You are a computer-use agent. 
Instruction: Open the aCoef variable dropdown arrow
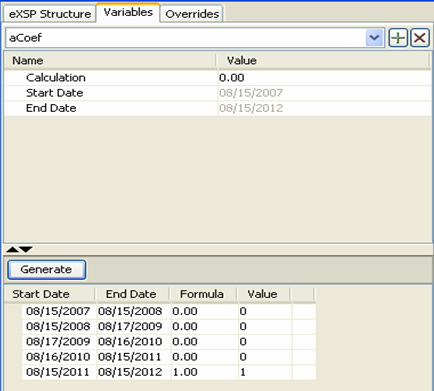pos(374,38)
